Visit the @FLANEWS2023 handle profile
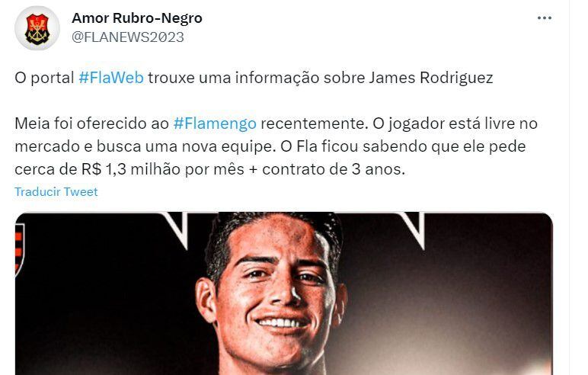588x375 pixels. pos(128,37)
